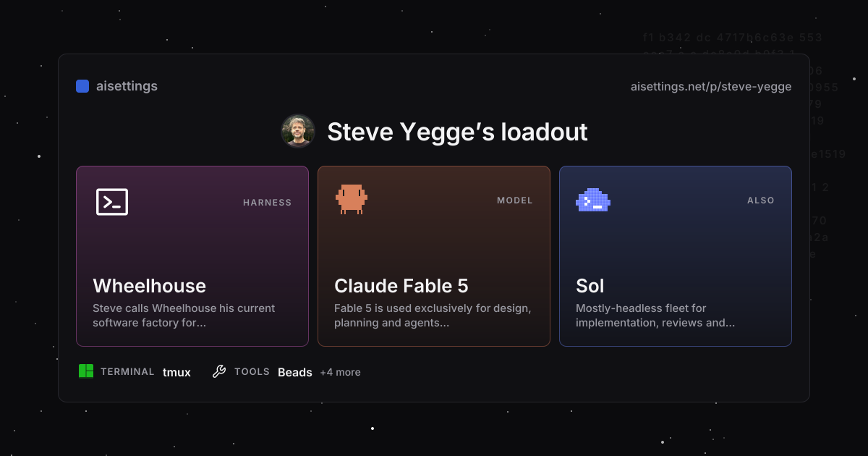Expand truncated Wheelhouse description text

coord(184,316)
